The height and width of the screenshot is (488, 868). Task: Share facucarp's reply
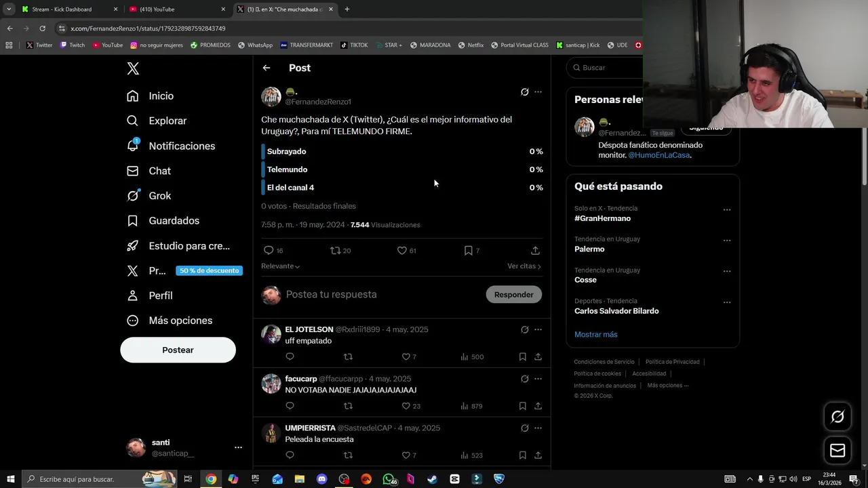click(538, 406)
